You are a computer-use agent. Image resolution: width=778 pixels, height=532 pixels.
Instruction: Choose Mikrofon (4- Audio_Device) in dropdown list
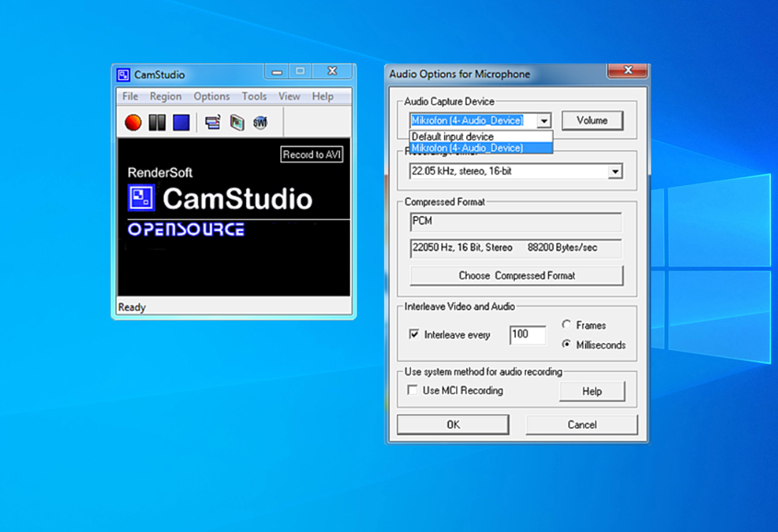(x=481, y=148)
